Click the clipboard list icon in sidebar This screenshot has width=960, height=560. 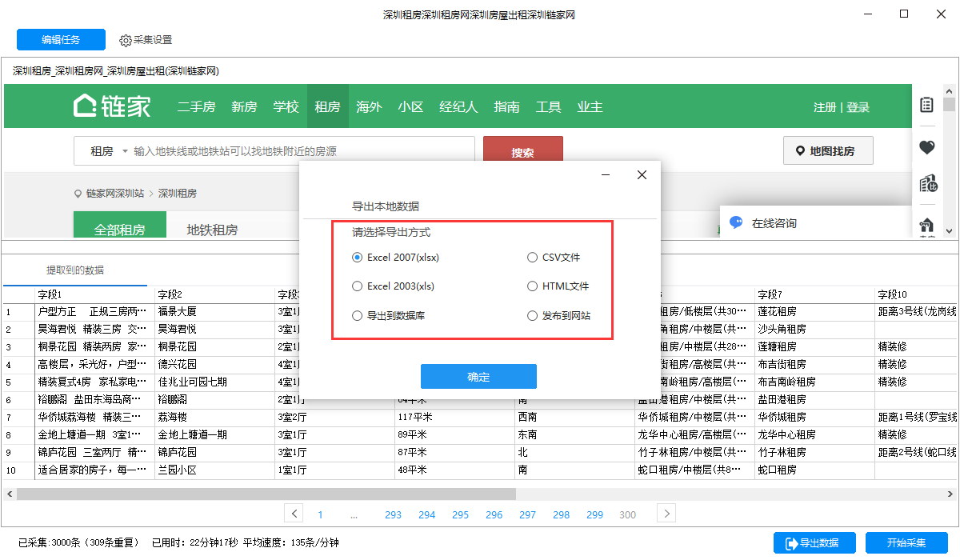pos(926,105)
